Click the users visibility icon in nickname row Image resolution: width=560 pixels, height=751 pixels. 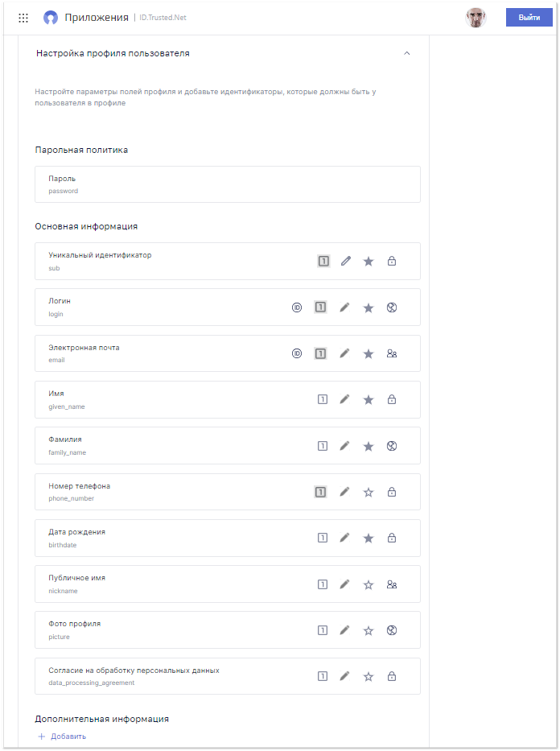392,584
